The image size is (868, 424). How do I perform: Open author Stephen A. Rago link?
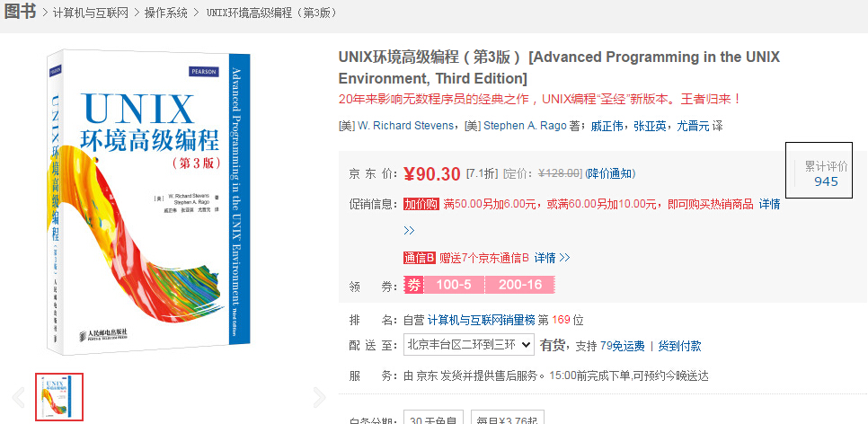(x=525, y=126)
